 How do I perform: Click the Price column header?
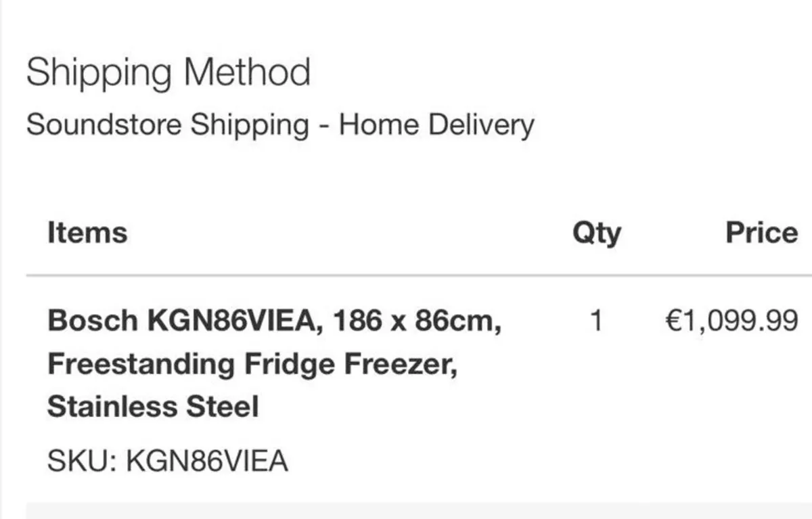[762, 233]
